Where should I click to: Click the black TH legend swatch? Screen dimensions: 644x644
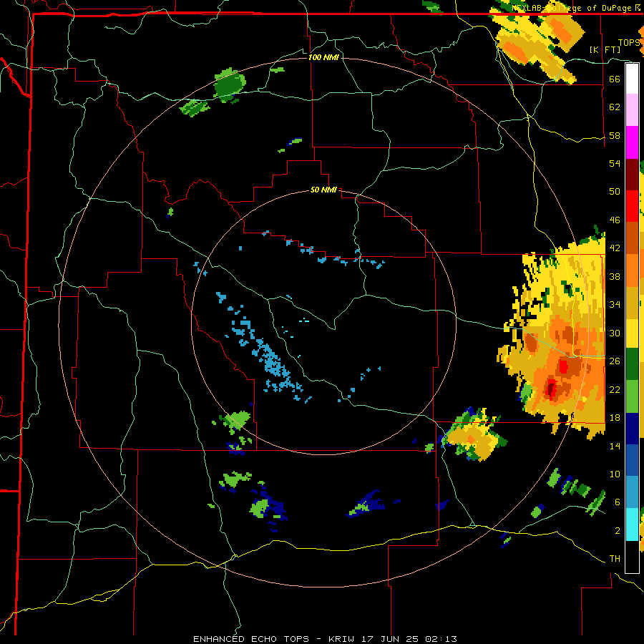click(x=632, y=557)
